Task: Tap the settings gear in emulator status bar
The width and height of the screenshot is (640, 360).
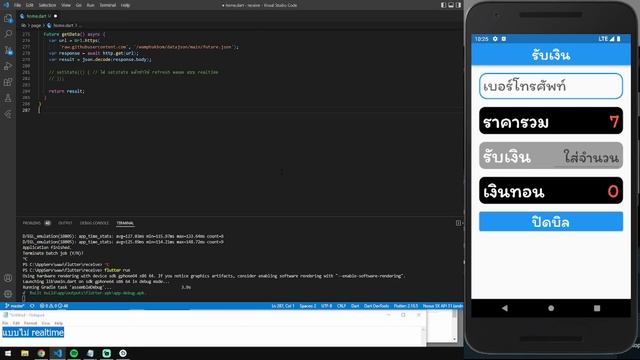Action: tap(495, 39)
